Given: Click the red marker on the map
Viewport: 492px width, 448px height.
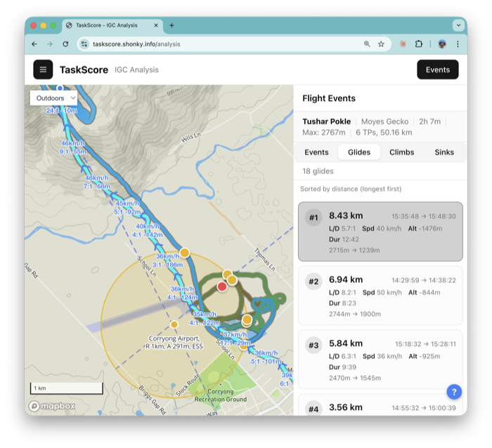Looking at the screenshot, I should tap(222, 286).
